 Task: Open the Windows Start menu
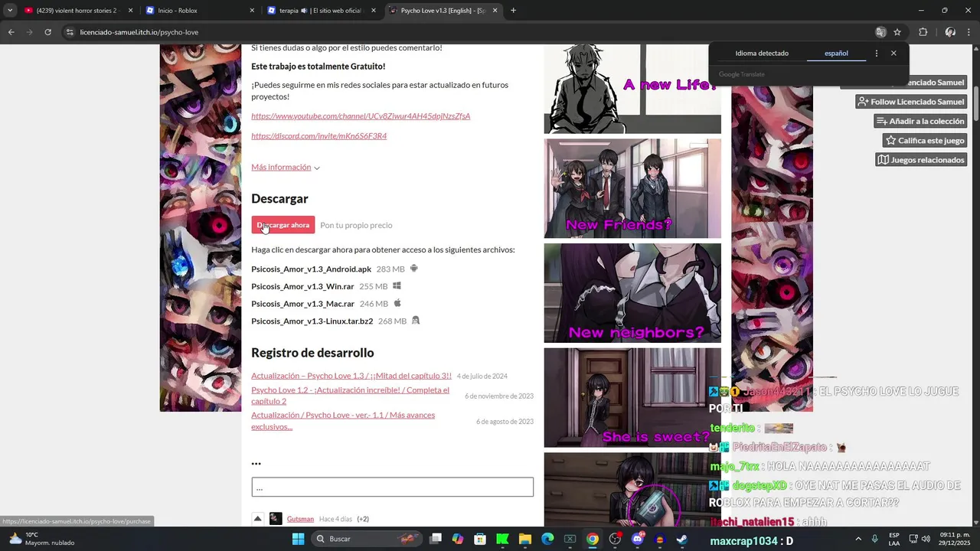[x=298, y=539]
